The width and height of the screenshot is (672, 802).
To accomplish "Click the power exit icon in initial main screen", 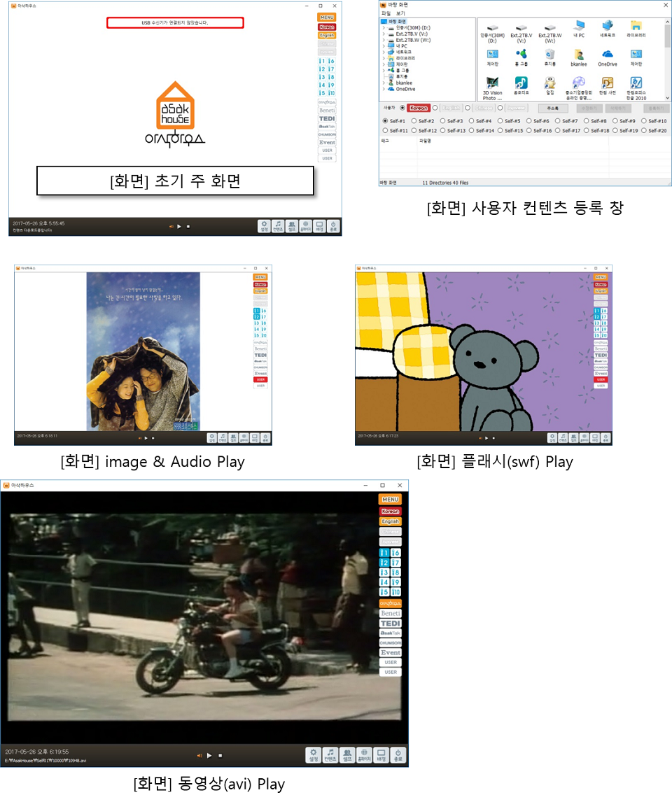I will 333,225.
